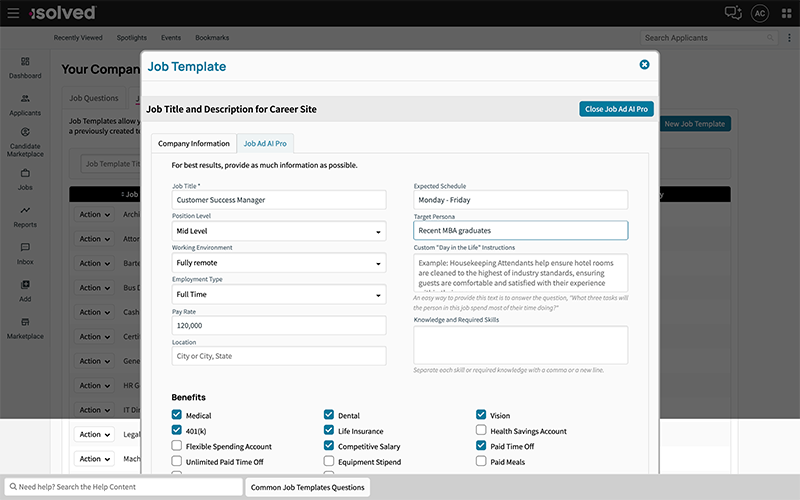800x500 pixels.
Task: Expand the Employment Type dropdown
Action: click(279, 295)
